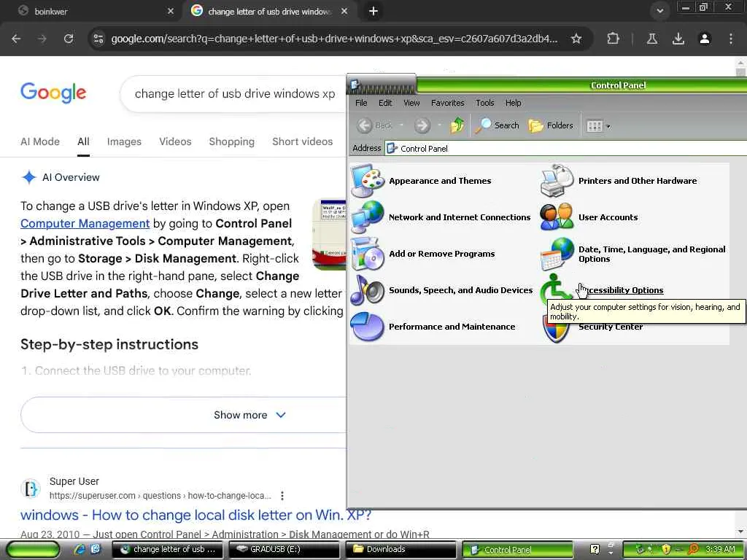Reload the Google search page
This screenshot has height=560, width=747.
point(69,39)
